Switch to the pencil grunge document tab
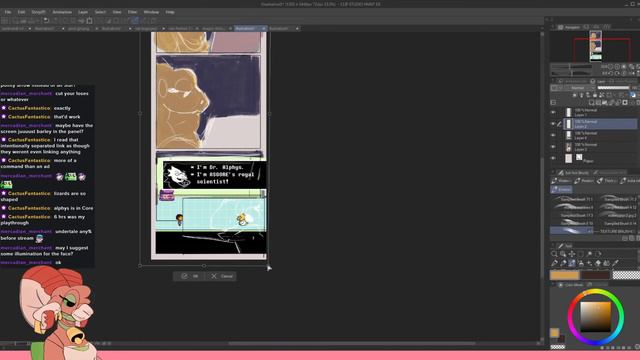The height and width of the screenshot is (360, 640). click(x=79, y=29)
